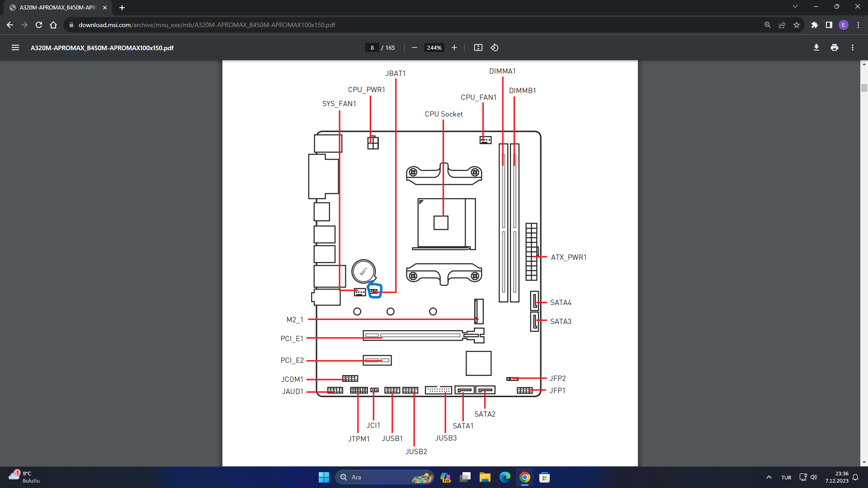Open a new browser tab
Viewport: 868px width, 488px height.
click(122, 8)
